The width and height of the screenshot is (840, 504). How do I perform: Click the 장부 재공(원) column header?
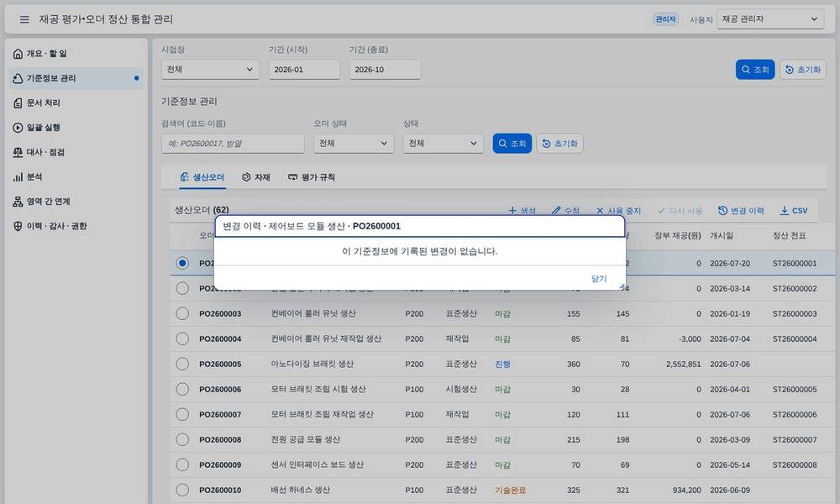678,236
